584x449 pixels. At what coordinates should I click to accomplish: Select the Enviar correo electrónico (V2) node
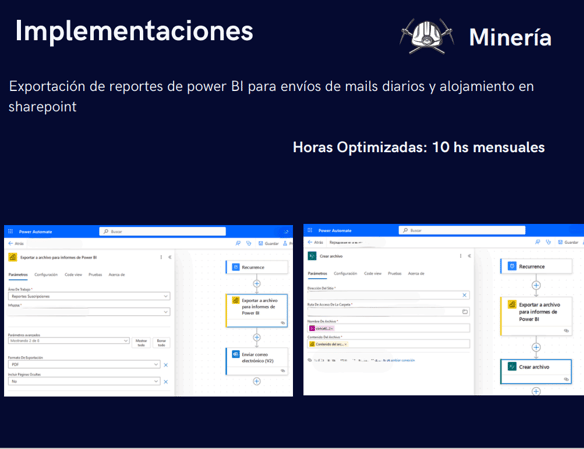tap(257, 361)
